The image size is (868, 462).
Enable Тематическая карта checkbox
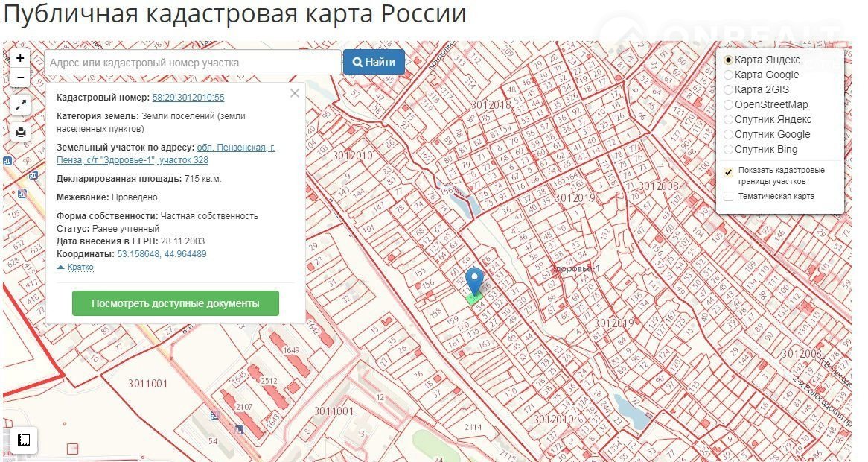tap(729, 196)
